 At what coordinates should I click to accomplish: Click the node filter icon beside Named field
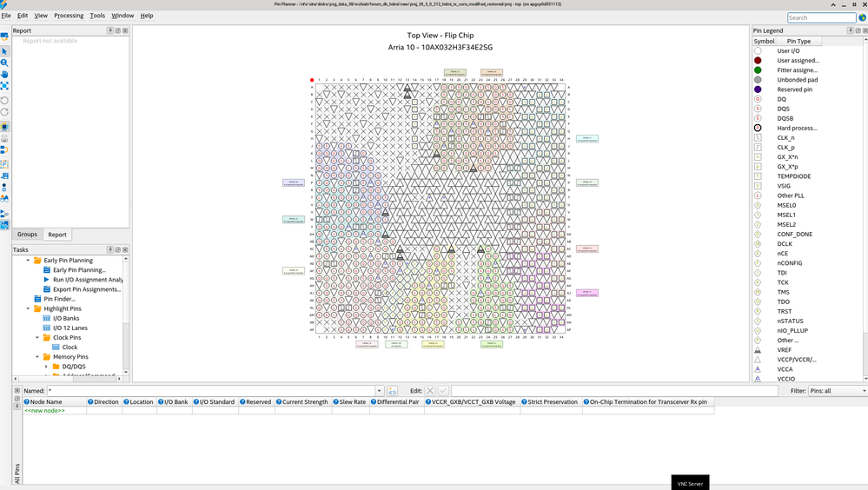coord(392,391)
